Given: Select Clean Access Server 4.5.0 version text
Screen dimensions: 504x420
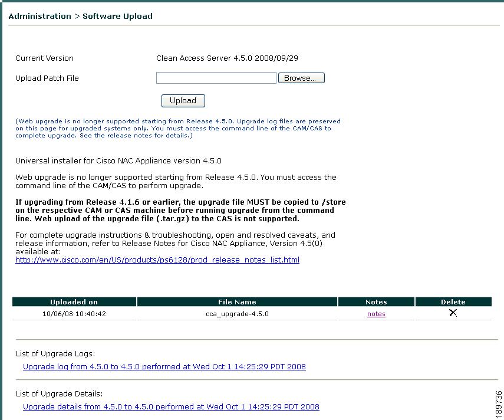Looking at the screenshot, I should [227, 58].
